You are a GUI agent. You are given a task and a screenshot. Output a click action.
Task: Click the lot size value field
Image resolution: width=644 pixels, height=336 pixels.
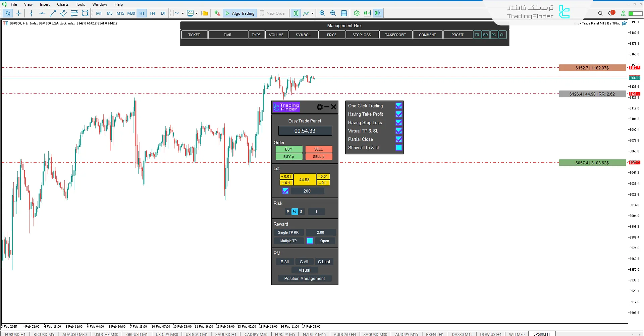pyautogui.click(x=305, y=179)
